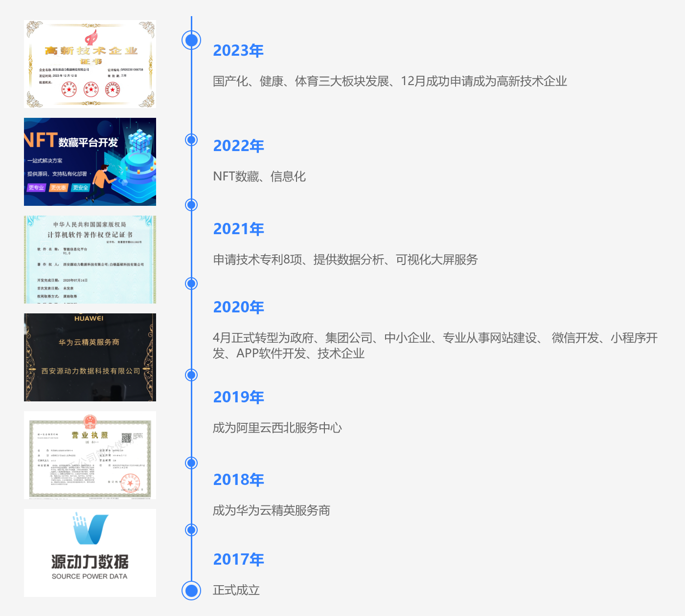The image size is (685, 616).
Task: Select the 2021年 year heading
Action: click(238, 229)
